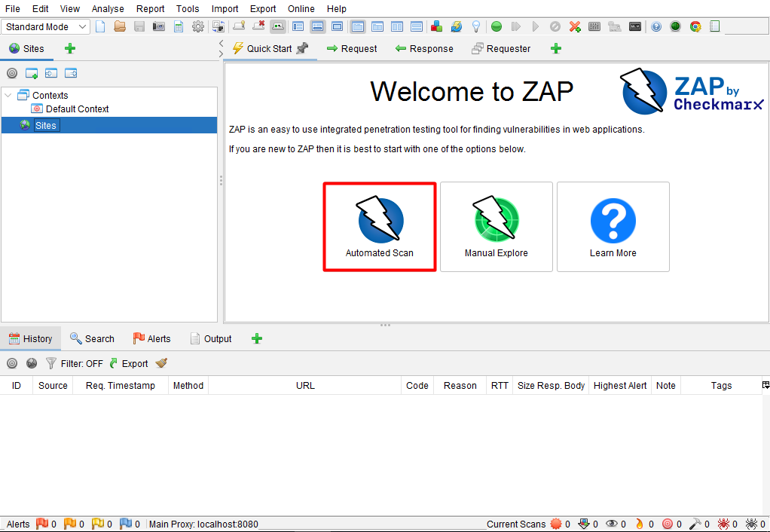The image size is (770, 532).
Task: Click the Sites panel target scope icon
Action: tap(12, 73)
